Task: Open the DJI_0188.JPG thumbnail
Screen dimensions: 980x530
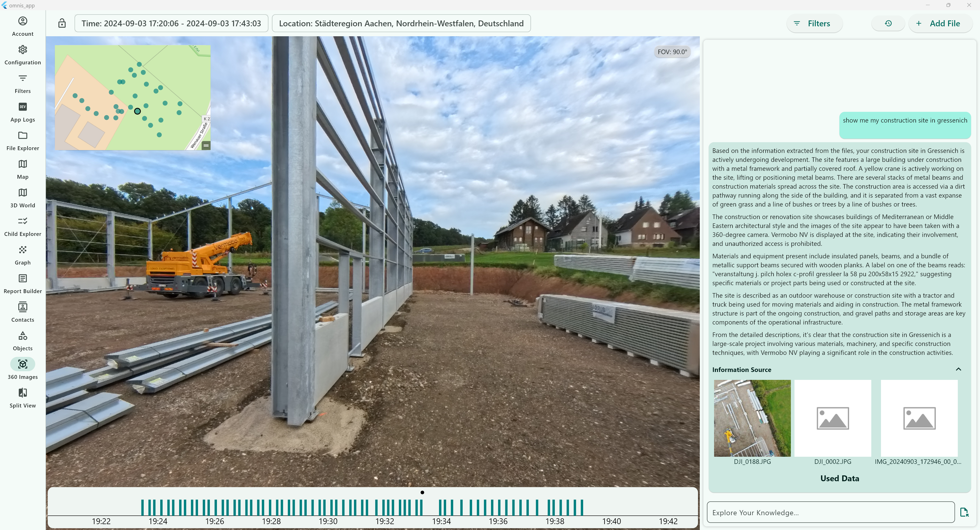Action: pos(752,418)
